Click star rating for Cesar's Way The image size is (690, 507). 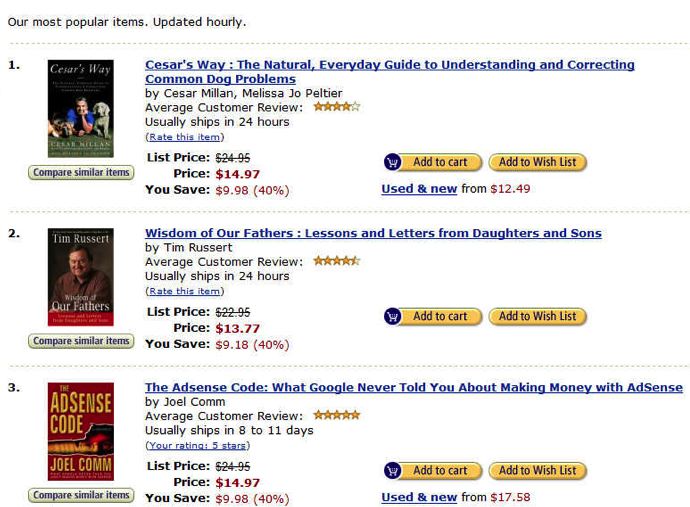click(x=336, y=107)
